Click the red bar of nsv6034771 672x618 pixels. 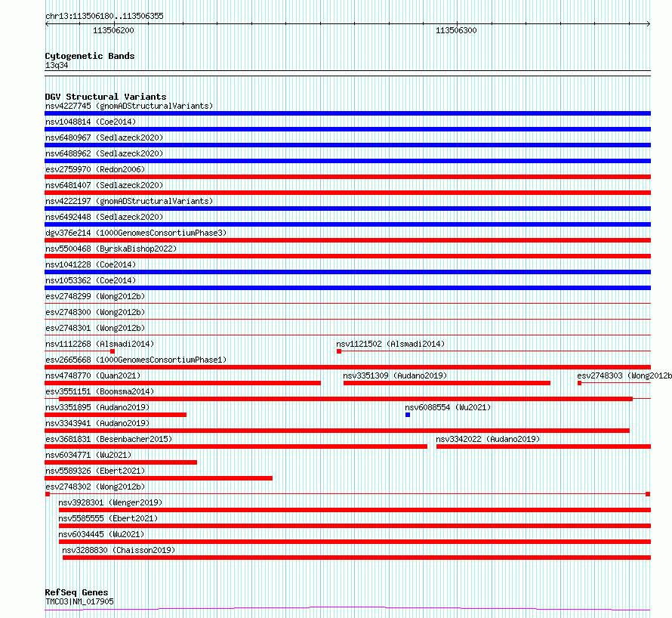tap(121, 462)
